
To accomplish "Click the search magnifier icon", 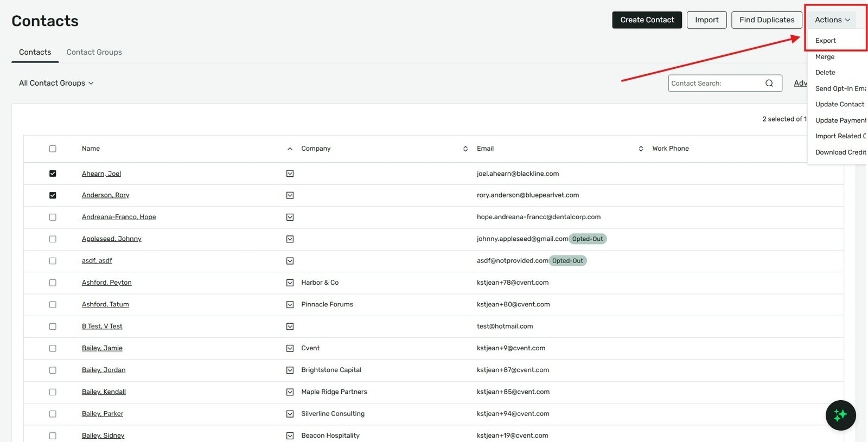I will pyautogui.click(x=769, y=83).
